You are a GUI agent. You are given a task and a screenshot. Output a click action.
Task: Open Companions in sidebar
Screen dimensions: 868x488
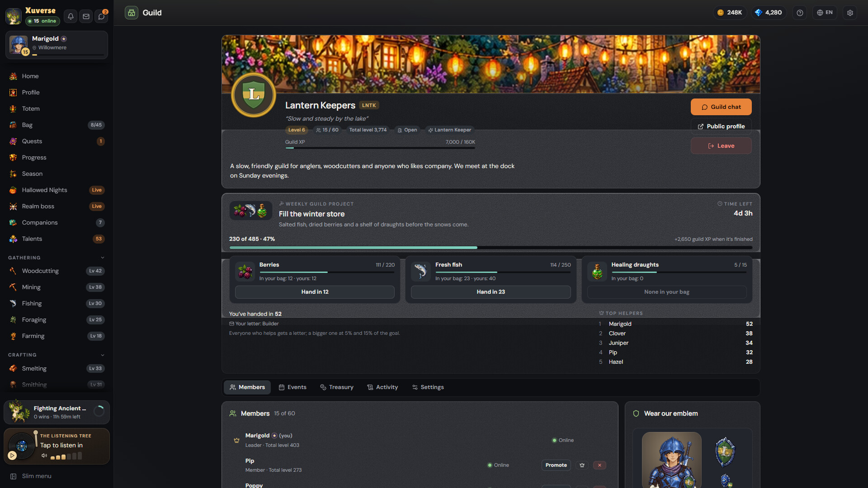[x=57, y=223]
